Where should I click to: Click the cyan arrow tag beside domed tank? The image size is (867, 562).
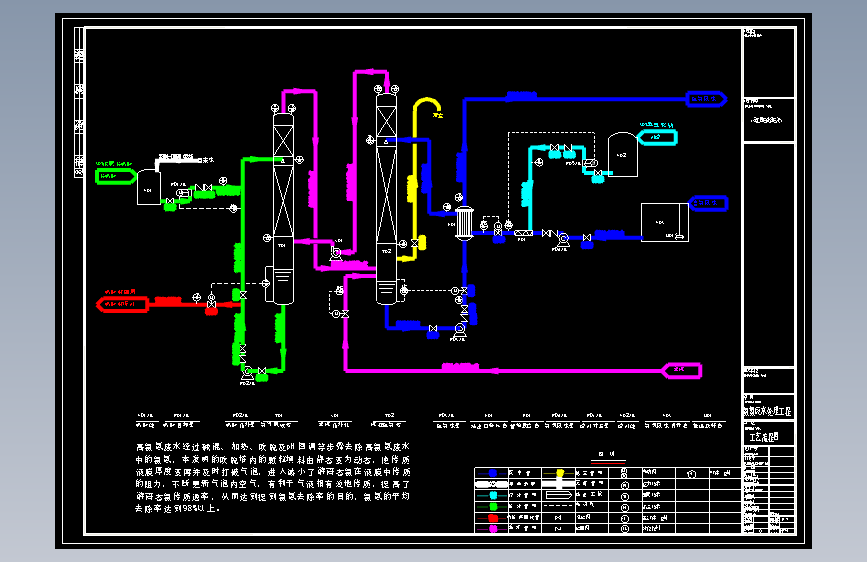pyautogui.click(x=657, y=137)
